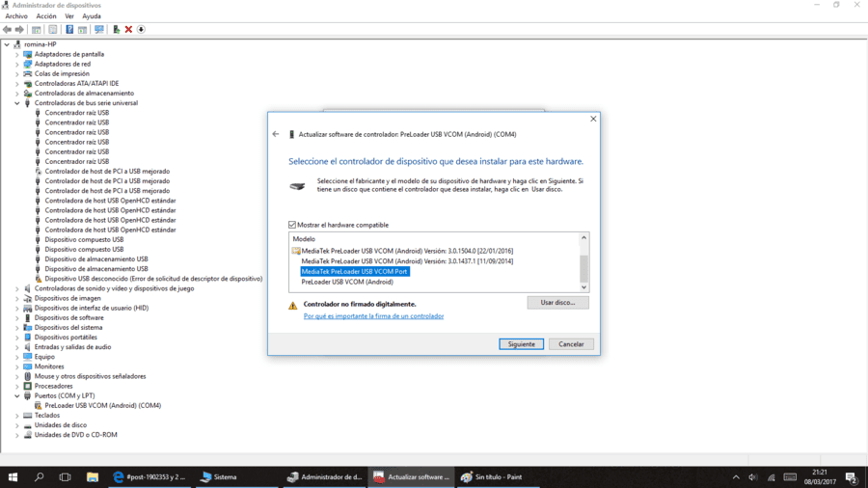Viewport: 868px width, 488px height.
Task: Click the action pane toolbar icon beside Help
Action: (83, 29)
